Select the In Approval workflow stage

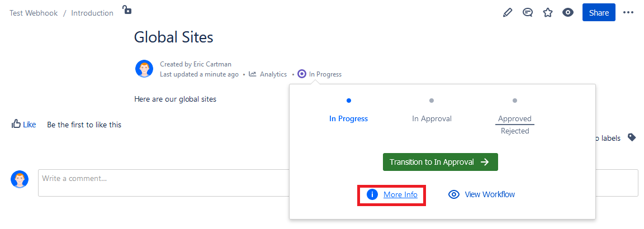[432, 118]
